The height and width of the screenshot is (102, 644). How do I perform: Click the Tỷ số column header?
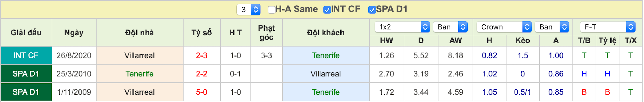coord(202,33)
